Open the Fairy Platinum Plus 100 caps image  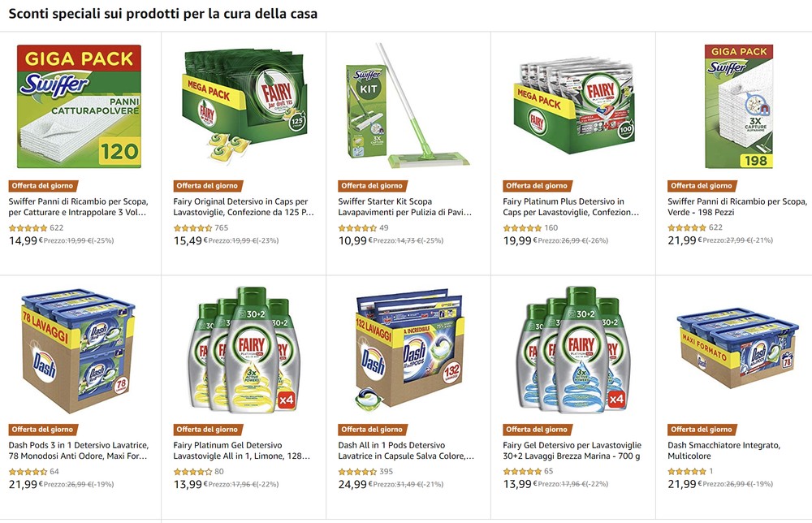574,107
